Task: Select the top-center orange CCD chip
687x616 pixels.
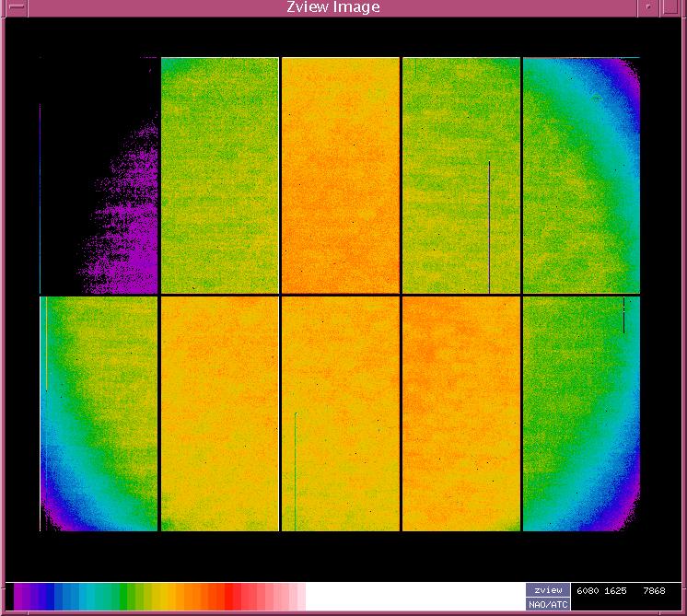Action: 340,175
